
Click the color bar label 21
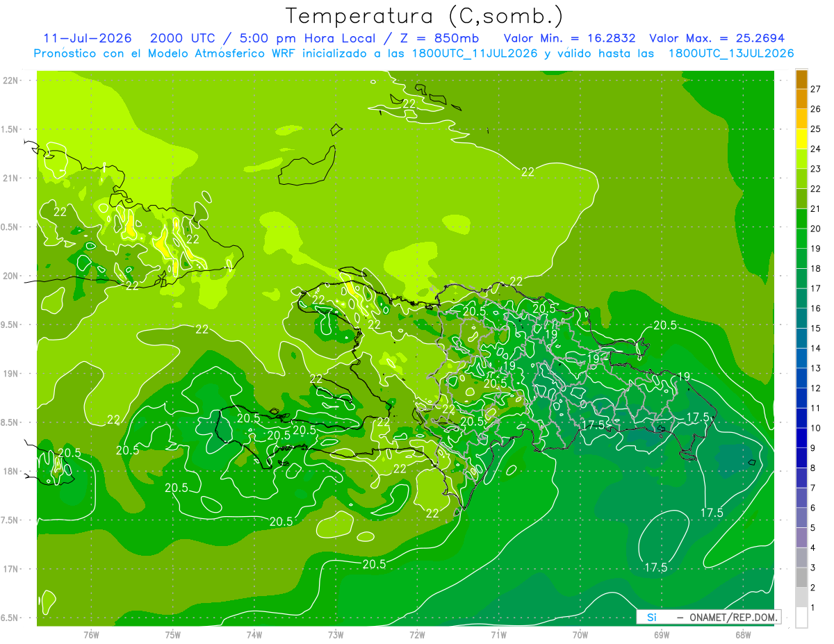(816, 208)
